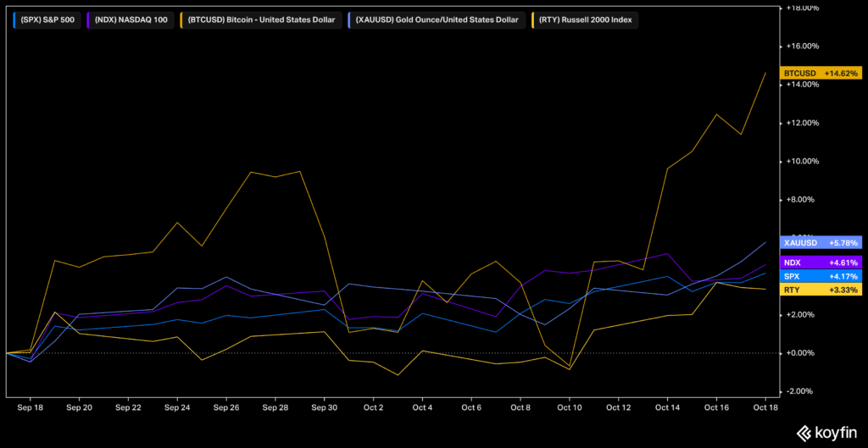Select the (BTCUSD) Bitcoin legend chip
The width and height of the screenshot is (868, 448).
tap(260, 20)
